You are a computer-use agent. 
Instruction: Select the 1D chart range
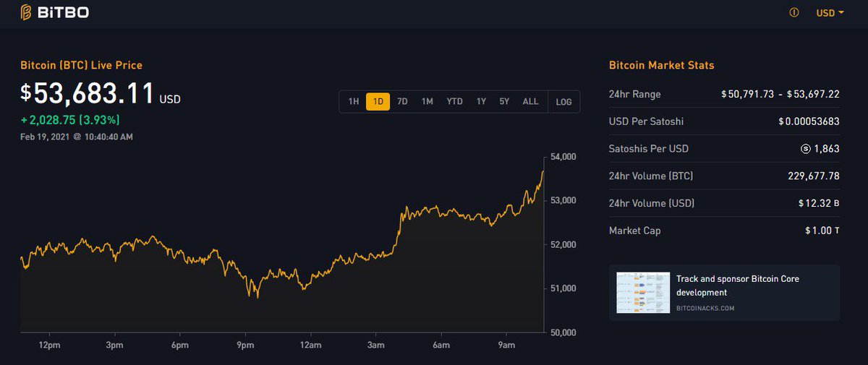point(378,102)
